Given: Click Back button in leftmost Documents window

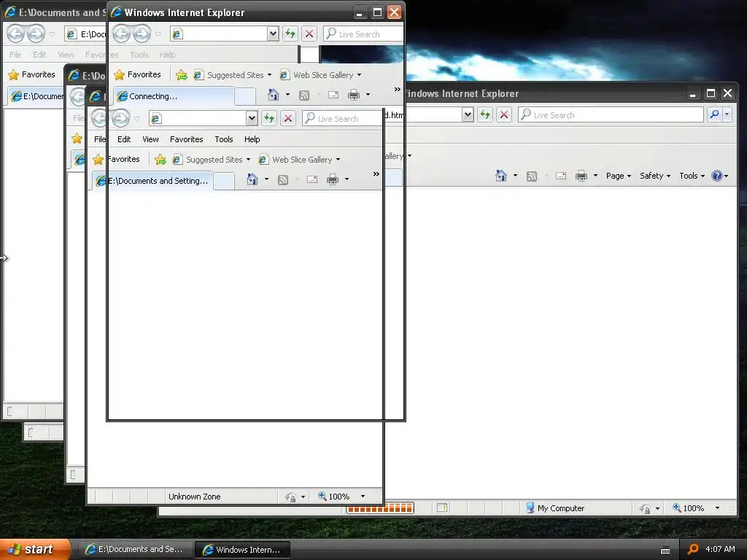Looking at the screenshot, I should pos(15,34).
